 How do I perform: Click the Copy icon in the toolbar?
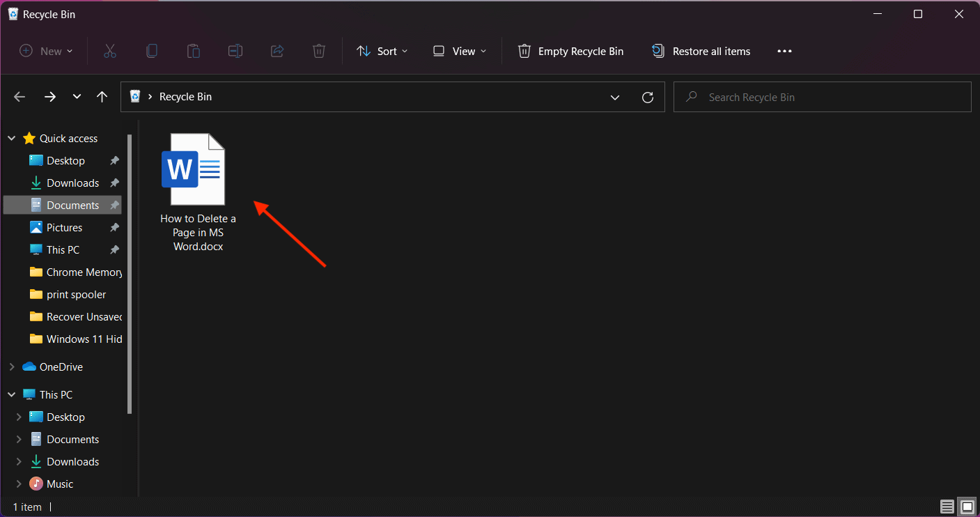click(151, 51)
